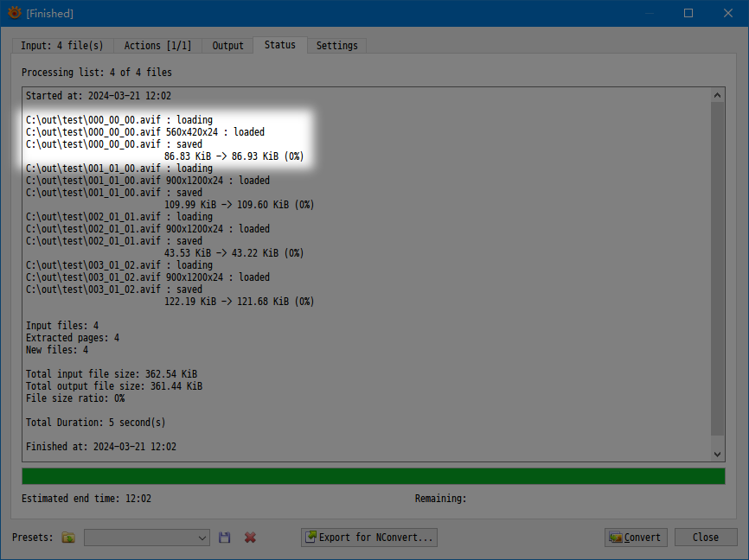Close the [Finished] window with the title bar X
This screenshot has height=560, width=749.
[x=728, y=13]
